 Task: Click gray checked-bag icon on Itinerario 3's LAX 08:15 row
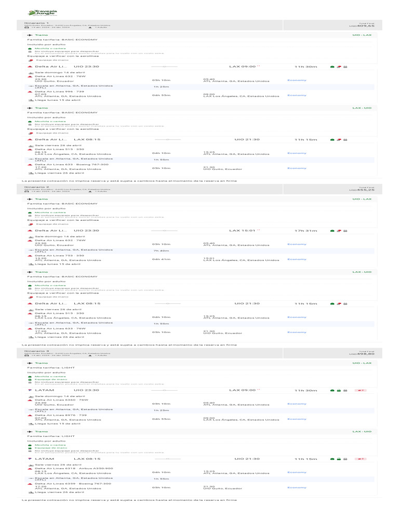[345, 459]
